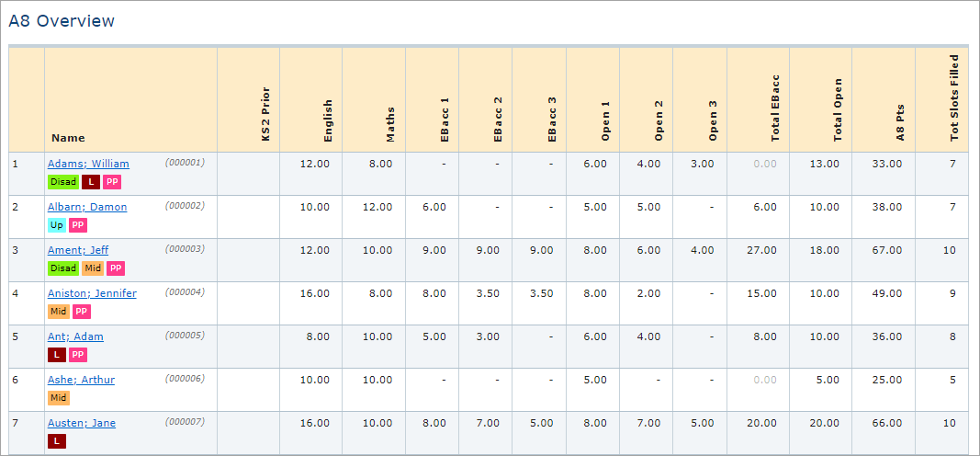The width and height of the screenshot is (980, 456).
Task: Click the Name column header
Action: pos(68,138)
